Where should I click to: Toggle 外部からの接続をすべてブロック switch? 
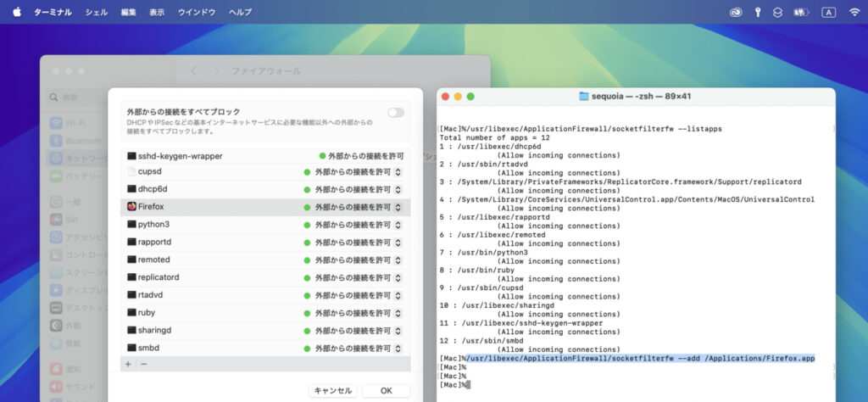395,113
